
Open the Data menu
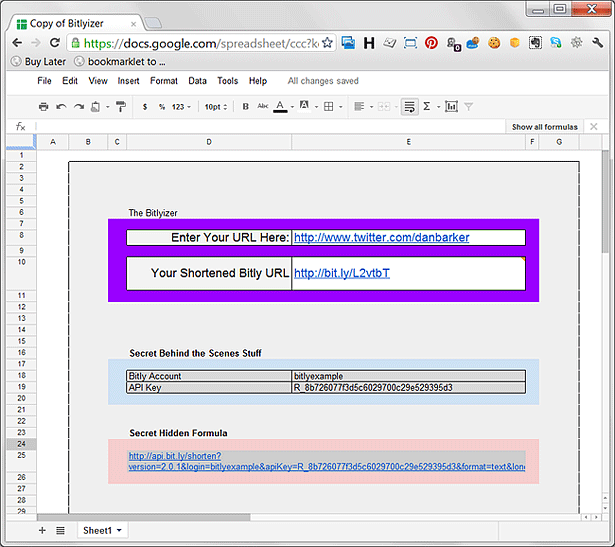click(x=197, y=81)
